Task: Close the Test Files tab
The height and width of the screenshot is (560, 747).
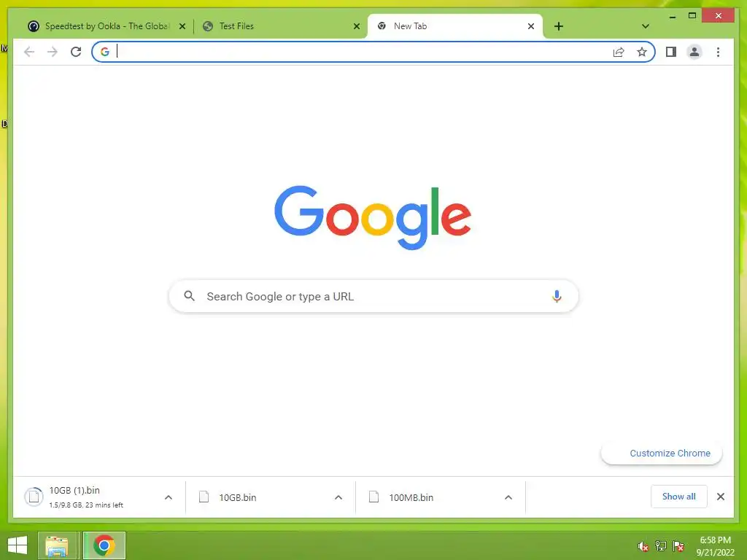Action: pos(356,26)
